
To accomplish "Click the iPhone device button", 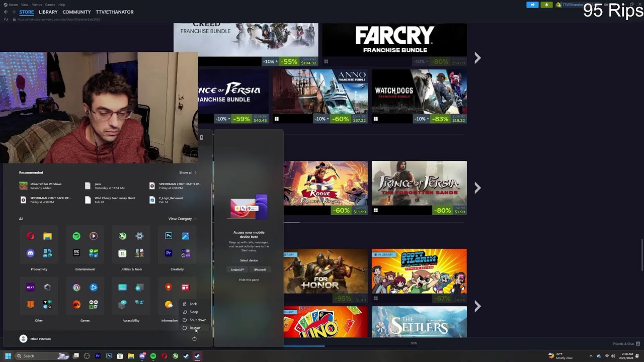I will (260, 269).
